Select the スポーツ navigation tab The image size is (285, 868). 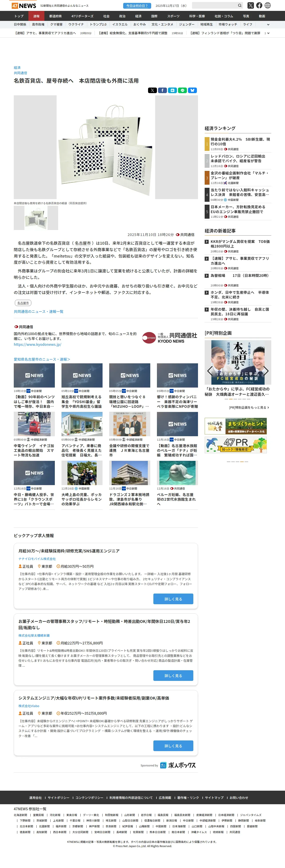click(173, 16)
